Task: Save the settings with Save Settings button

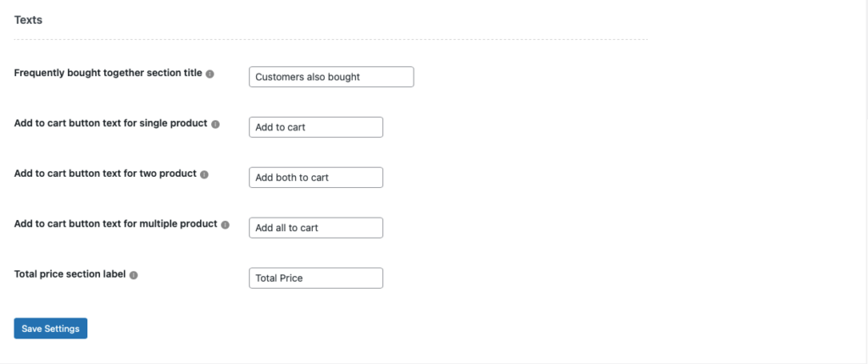Action: tap(50, 328)
